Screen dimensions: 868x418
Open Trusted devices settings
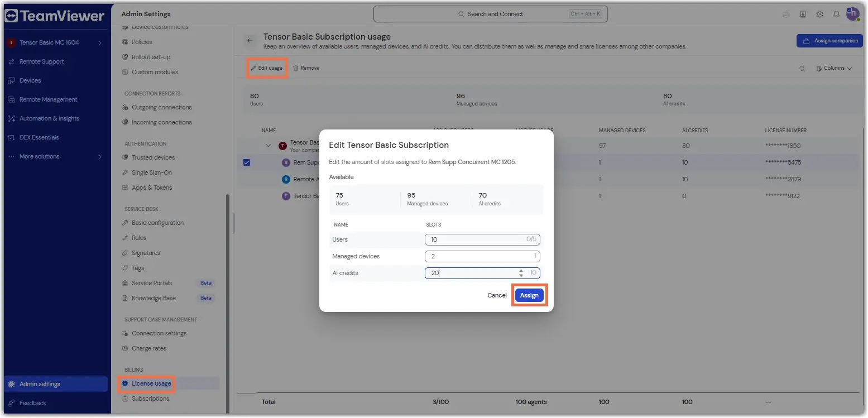tap(153, 157)
